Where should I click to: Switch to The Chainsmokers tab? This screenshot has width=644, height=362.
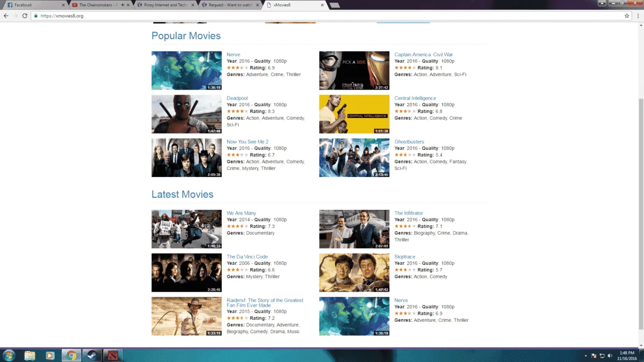(x=102, y=5)
